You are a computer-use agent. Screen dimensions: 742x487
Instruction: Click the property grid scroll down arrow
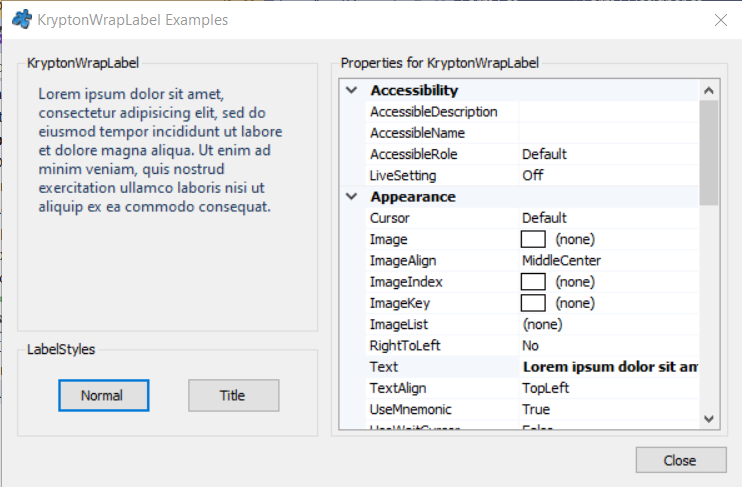pyautogui.click(x=708, y=419)
